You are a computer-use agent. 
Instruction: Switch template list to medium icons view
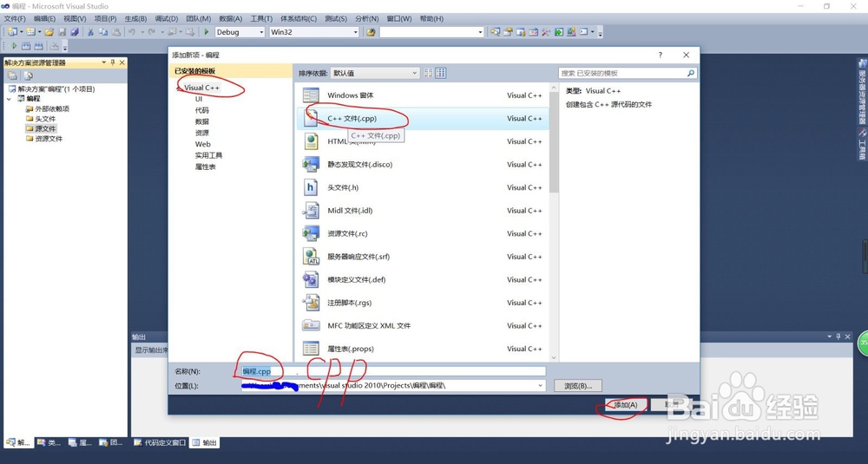[x=441, y=73]
